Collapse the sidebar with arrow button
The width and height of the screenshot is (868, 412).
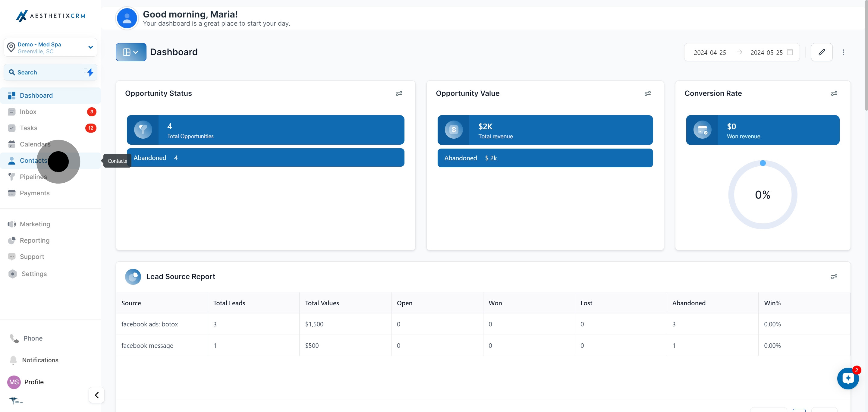[x=97, y=395]
